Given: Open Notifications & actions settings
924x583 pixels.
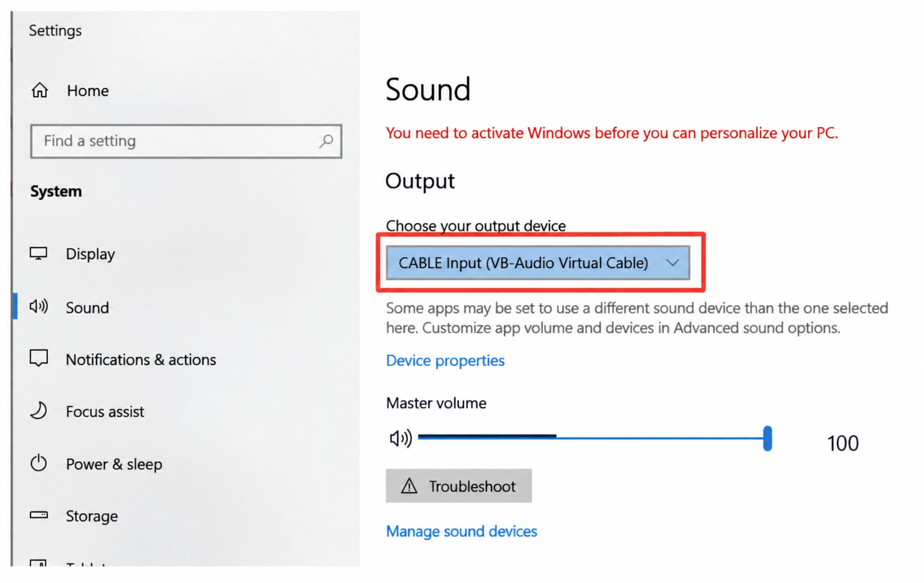Looking at the screenshot, I should pos(140,359).
